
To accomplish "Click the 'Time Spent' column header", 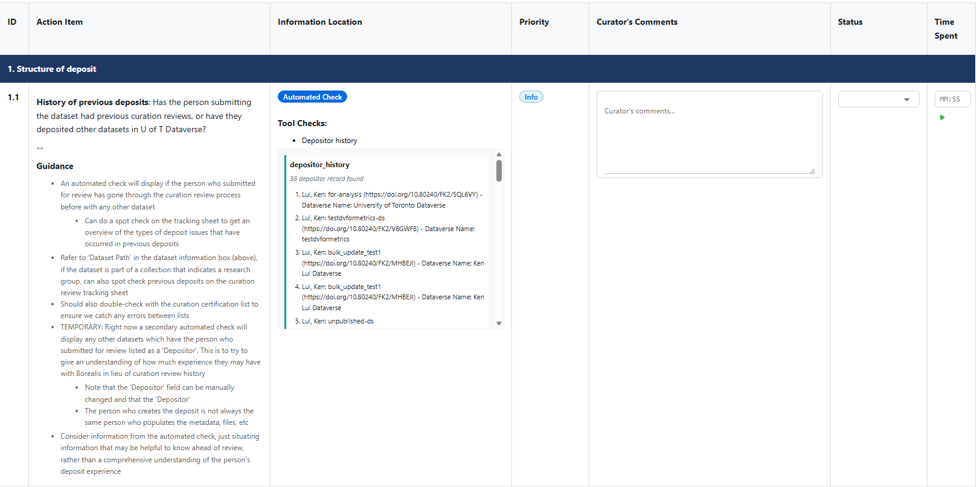I will (x=945, y=29).
